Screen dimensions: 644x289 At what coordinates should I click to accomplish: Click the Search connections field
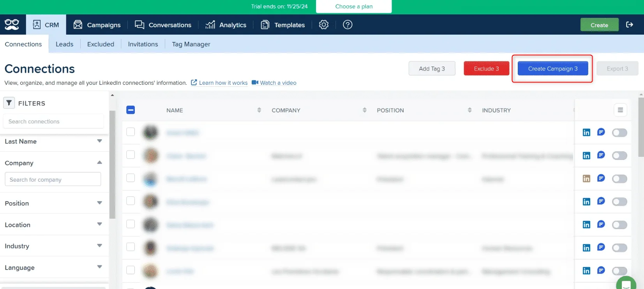53,121
